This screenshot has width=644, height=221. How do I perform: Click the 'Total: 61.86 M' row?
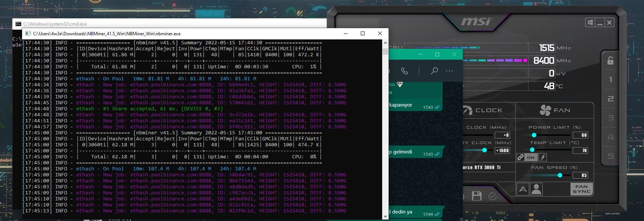click(x=199, y=67)
